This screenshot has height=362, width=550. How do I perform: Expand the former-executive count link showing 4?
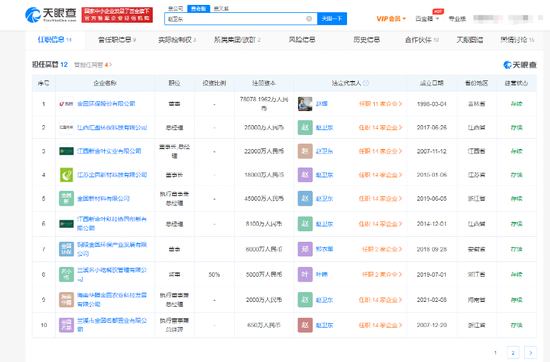click(93, 65)
